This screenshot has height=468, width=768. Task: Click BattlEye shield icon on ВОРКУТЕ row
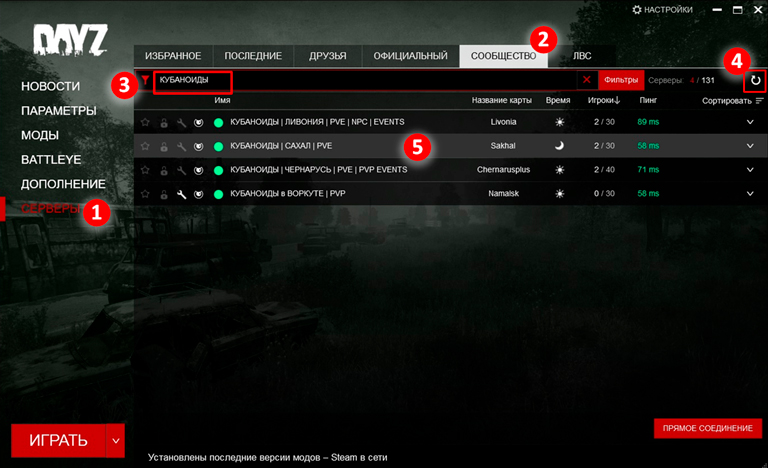198,195
